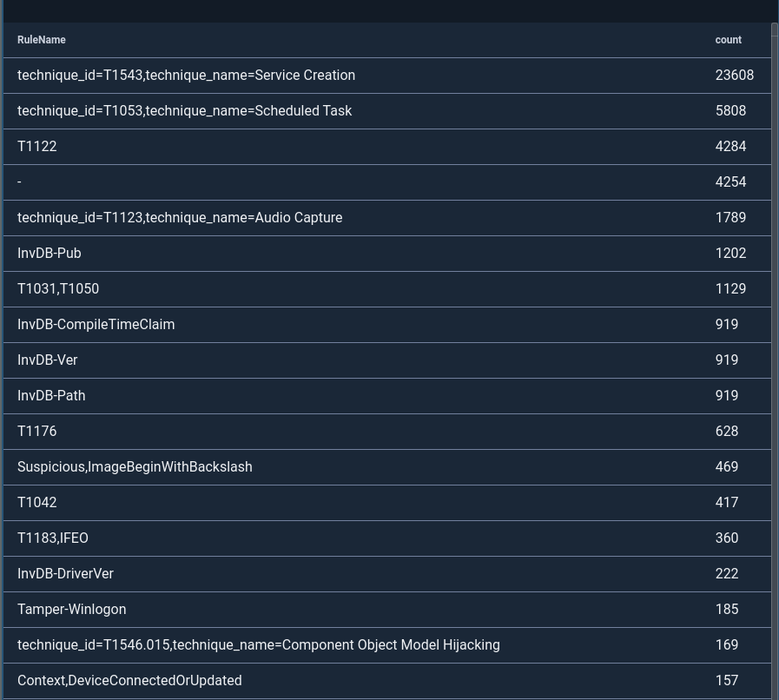
Task: Select the Suspicious,ImageBeginWithBackslash rule row
Action: (135, 466)
